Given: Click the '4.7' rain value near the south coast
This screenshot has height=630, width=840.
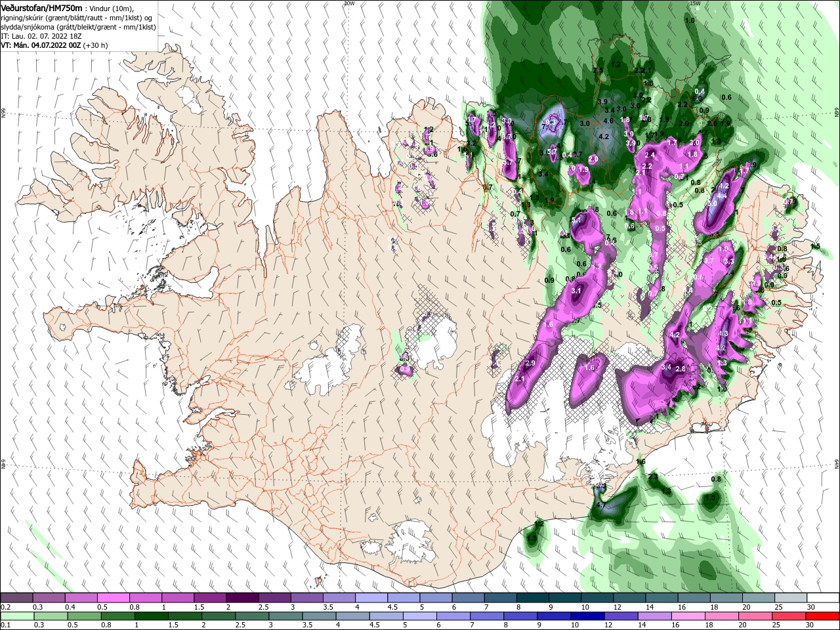Looking at the screenshot, I should click(600, 505).
